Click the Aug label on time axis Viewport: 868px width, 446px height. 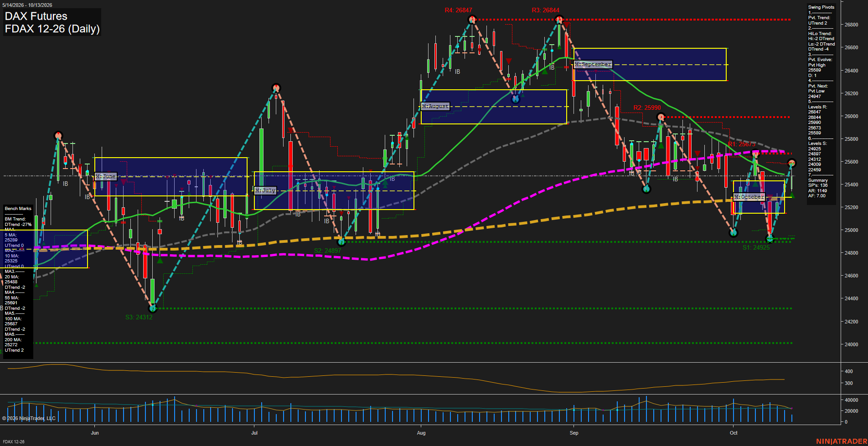click(x=421, y=433)
